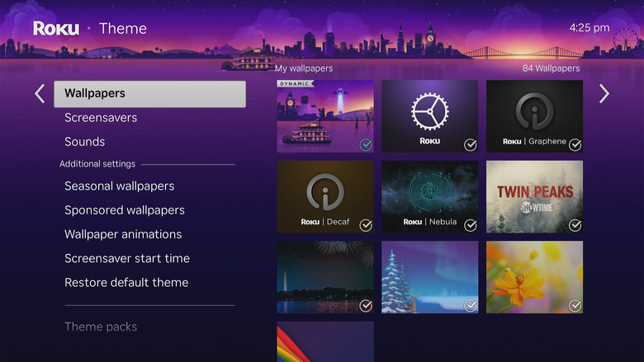Toggle checkmark on Nebula wallpaper
Viewport: 644px width, 362px height.
471,225
